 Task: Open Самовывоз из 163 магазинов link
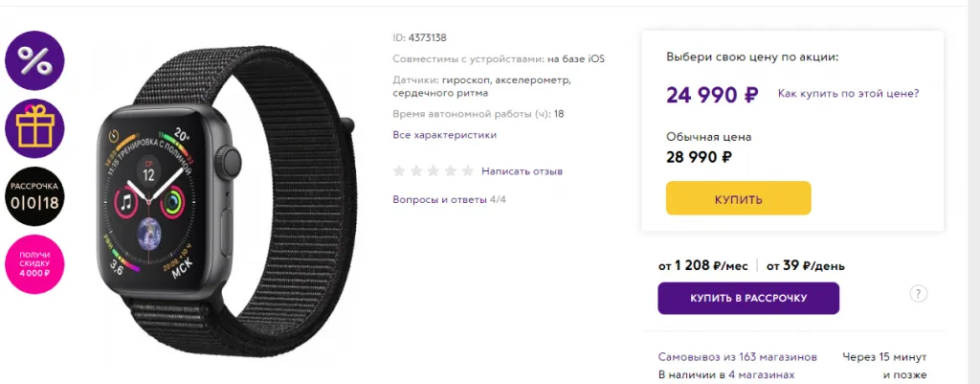click(x=738, y=357)
